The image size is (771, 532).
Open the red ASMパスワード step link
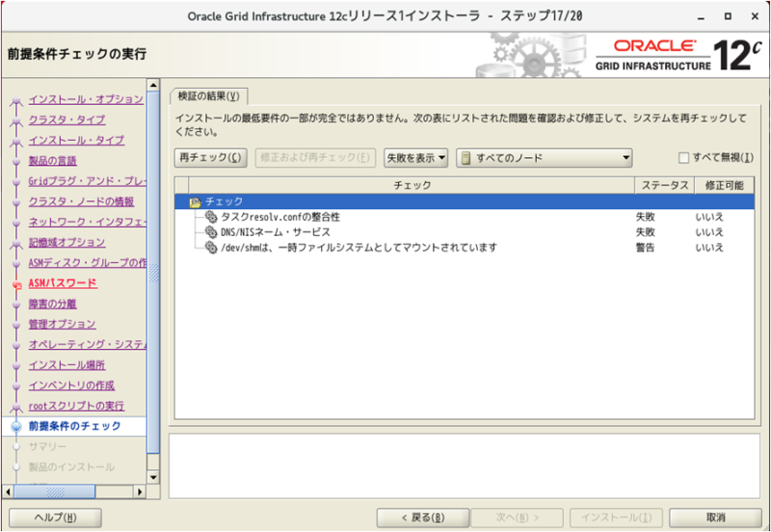[x=63, y=283]
